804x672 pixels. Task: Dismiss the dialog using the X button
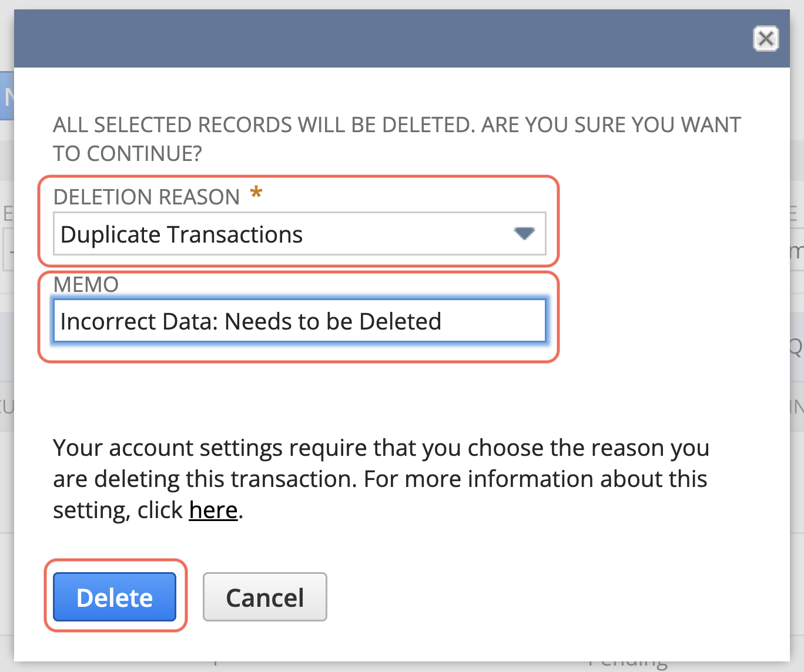(x=766, y=39)
